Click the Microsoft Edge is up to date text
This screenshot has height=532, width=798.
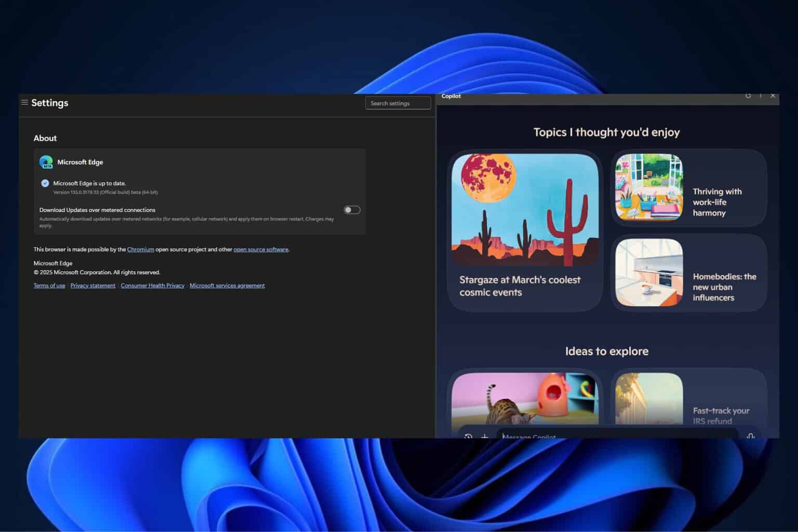pyautogui.click(x=89, y=183)
